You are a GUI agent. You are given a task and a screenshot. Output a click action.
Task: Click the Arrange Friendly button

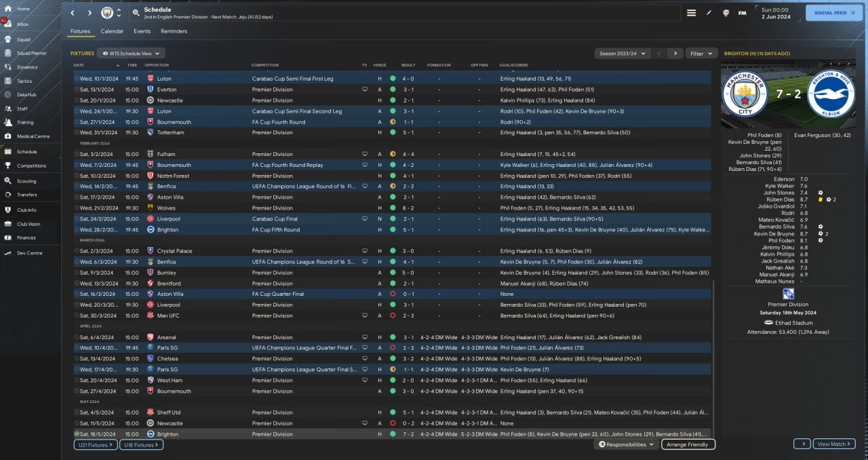[688, 444]
